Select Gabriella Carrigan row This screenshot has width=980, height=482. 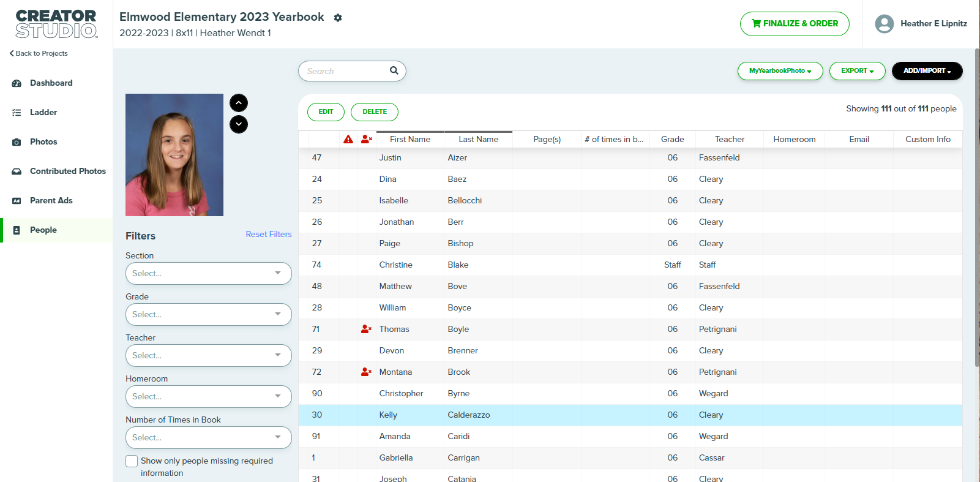[x=630, y=458]
